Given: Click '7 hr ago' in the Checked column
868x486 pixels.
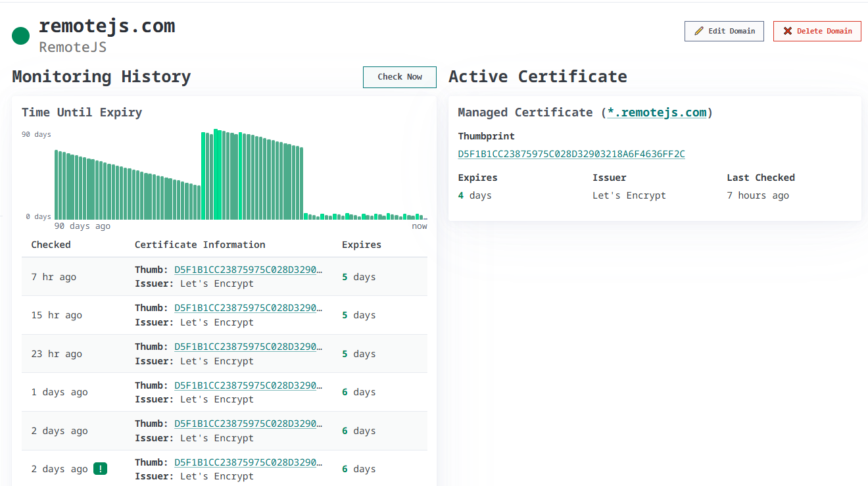Looking at the screenshot, I should click(54, 277).
